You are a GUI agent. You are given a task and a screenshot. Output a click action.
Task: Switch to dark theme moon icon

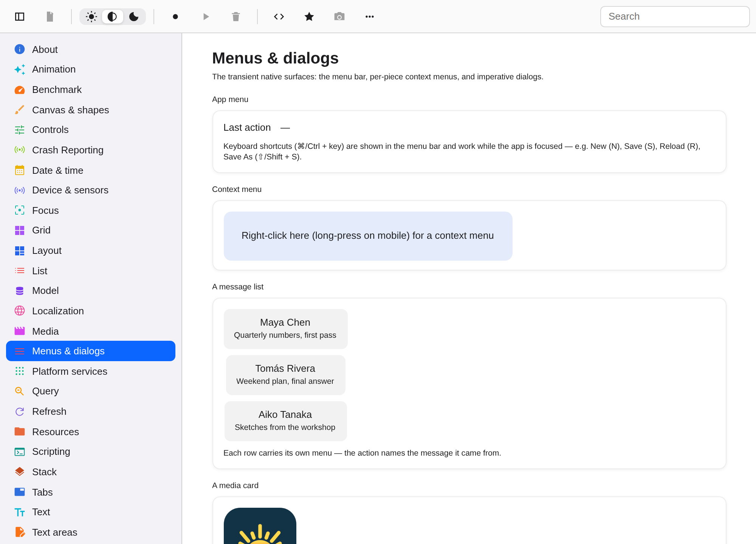tap(134, 17)
